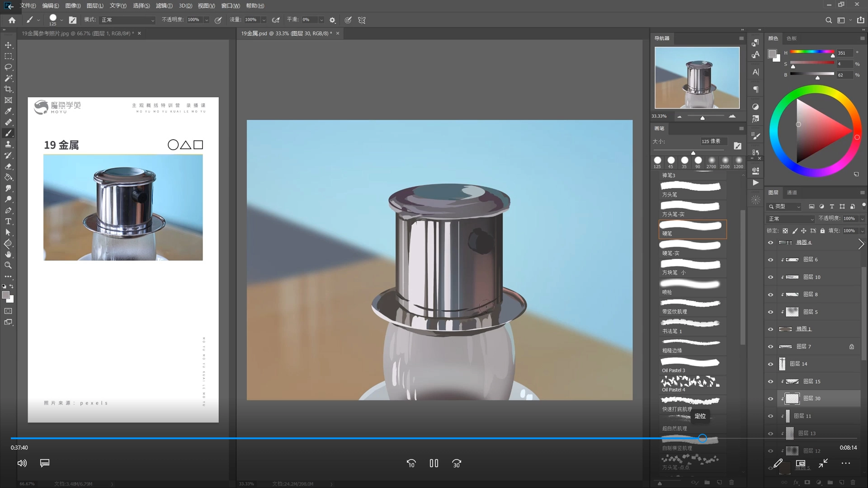
Task: Select the Move tool
Action: (x=8, y=45)
